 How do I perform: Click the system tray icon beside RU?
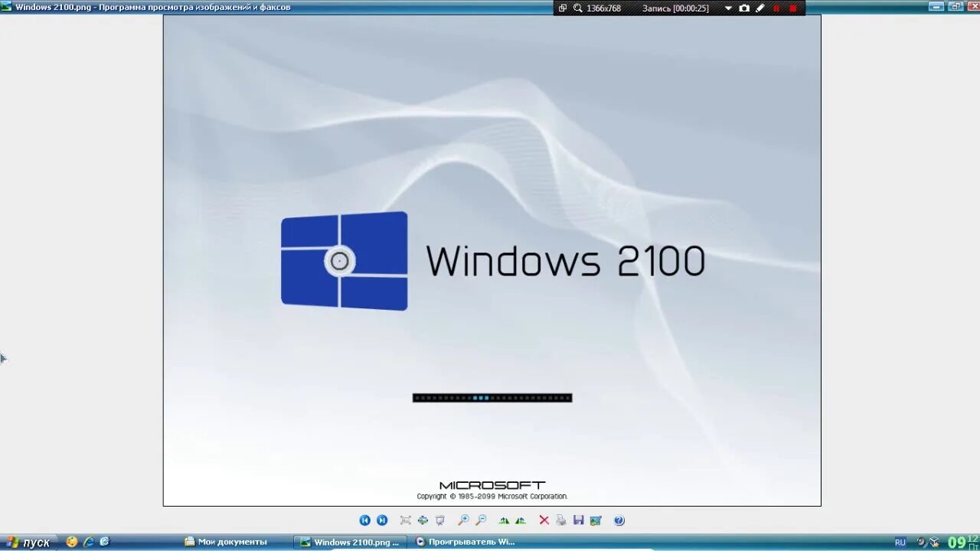(x=922, y=543)
